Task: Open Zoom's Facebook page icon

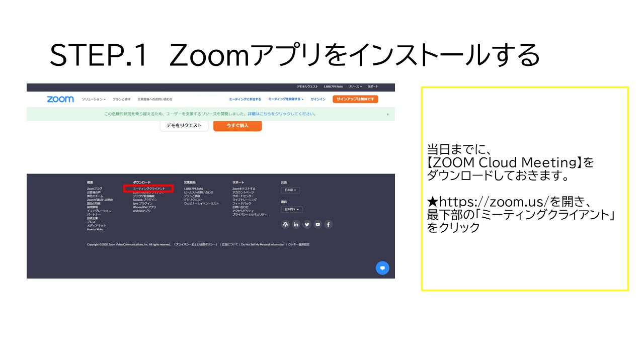Action: (x=328, y=224)
